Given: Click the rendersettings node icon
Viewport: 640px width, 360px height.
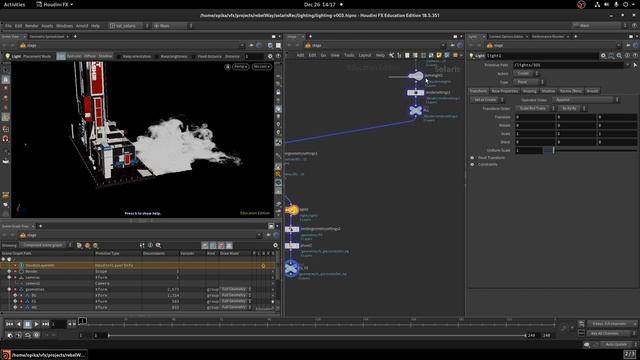Looking at the screenshot, I should (x=416, y=93).
